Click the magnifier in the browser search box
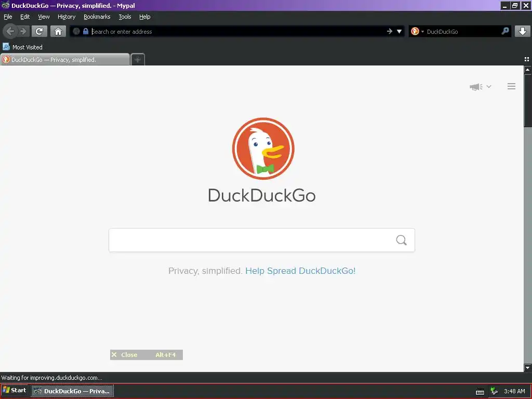 (505, 31)
